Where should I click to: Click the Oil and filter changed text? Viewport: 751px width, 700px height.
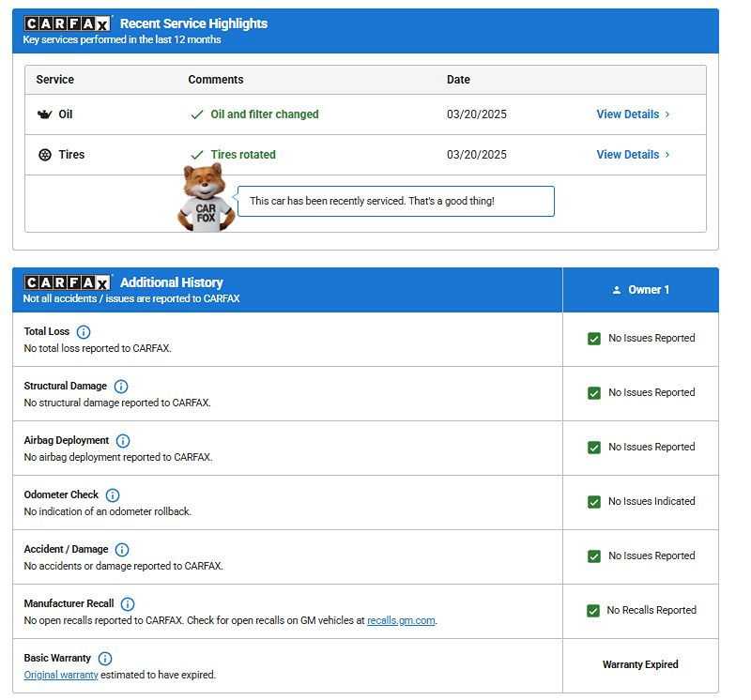point(265,114)
